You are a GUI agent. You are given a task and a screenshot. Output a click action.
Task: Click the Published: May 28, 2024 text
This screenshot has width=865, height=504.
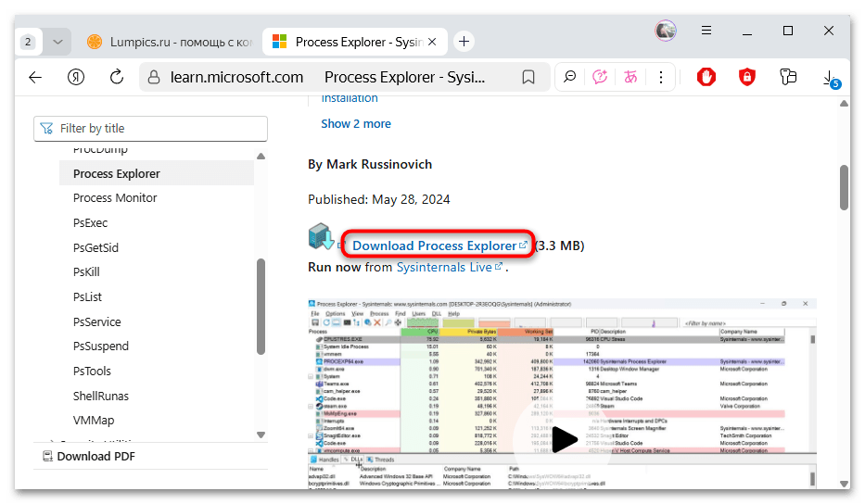pyautogui.click(x=379, y=199)
